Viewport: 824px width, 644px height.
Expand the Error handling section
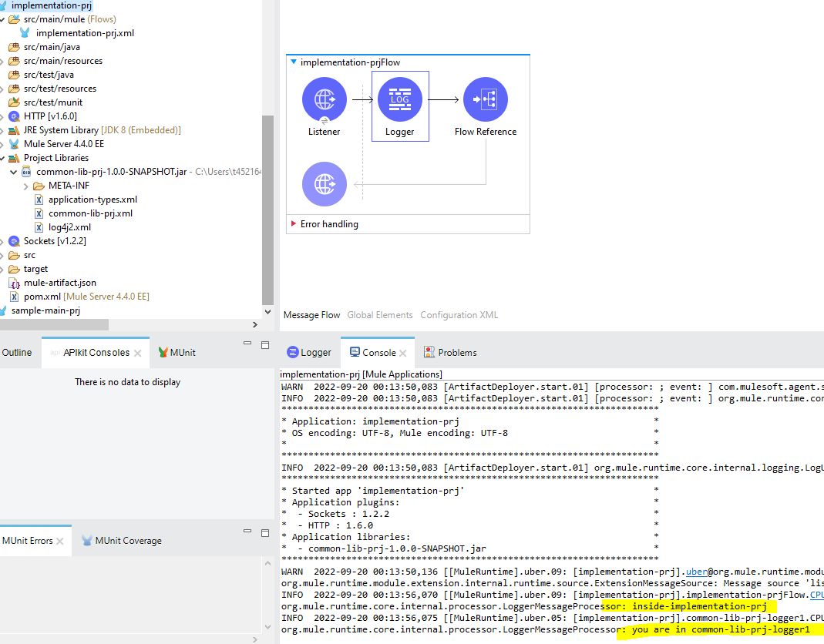[293, 224]
